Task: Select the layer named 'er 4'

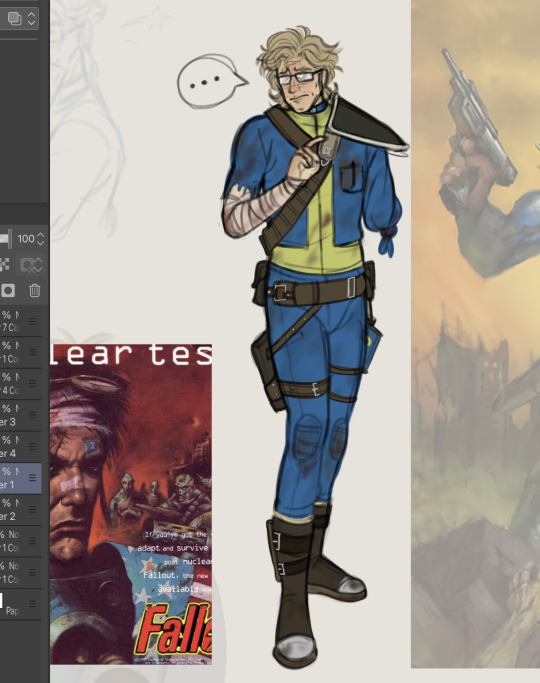Action: [x=20, y=446]
